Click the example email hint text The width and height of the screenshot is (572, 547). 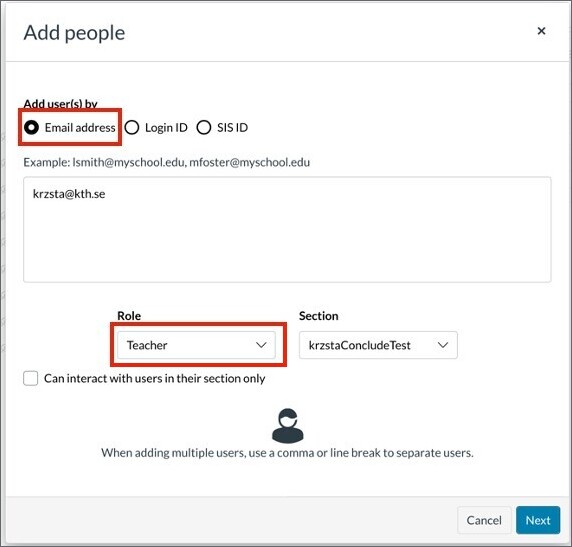coord(167,162)
